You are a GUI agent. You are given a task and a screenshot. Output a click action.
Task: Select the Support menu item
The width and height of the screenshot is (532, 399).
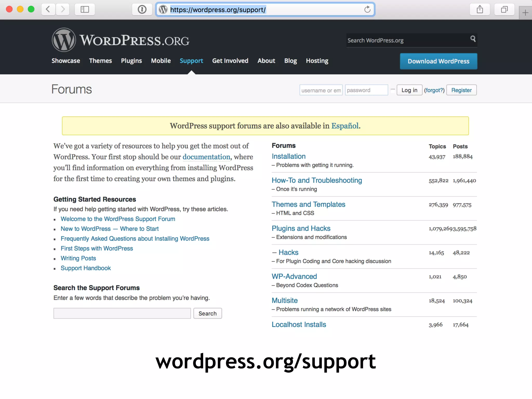pyautogui.click(x=191, y=61)
